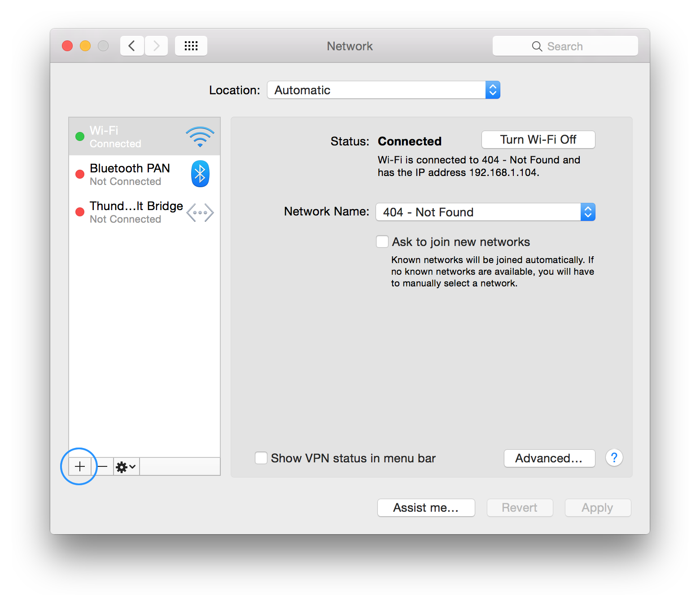The height and width of the screenshot is (606, 700).
Task: Go back with the left chevron button
Action: pos(132,46)
